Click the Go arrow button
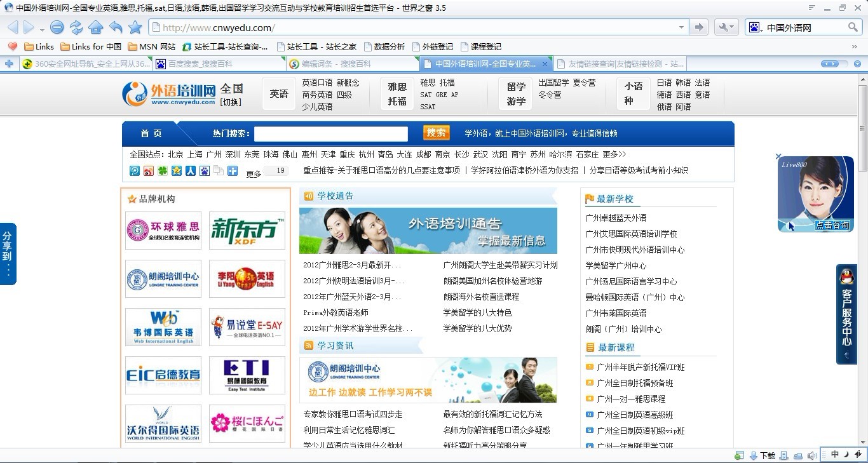Viewport: 868px width, 463px height. coord(699,27)
